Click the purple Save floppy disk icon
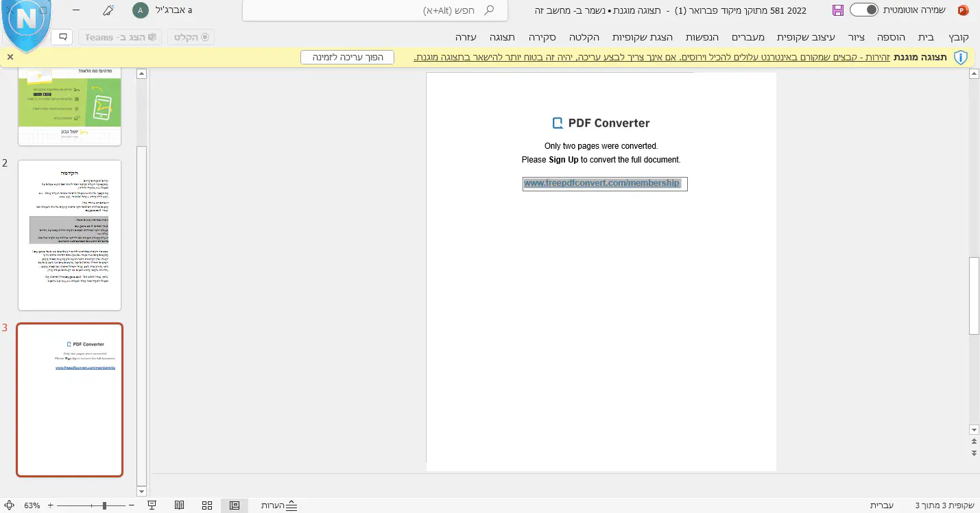This screenshot has height=513, width=980. tap(837, 10)
